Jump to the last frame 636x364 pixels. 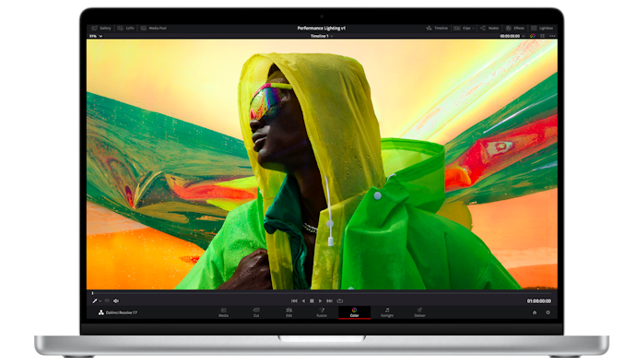(x=329, y=301)
